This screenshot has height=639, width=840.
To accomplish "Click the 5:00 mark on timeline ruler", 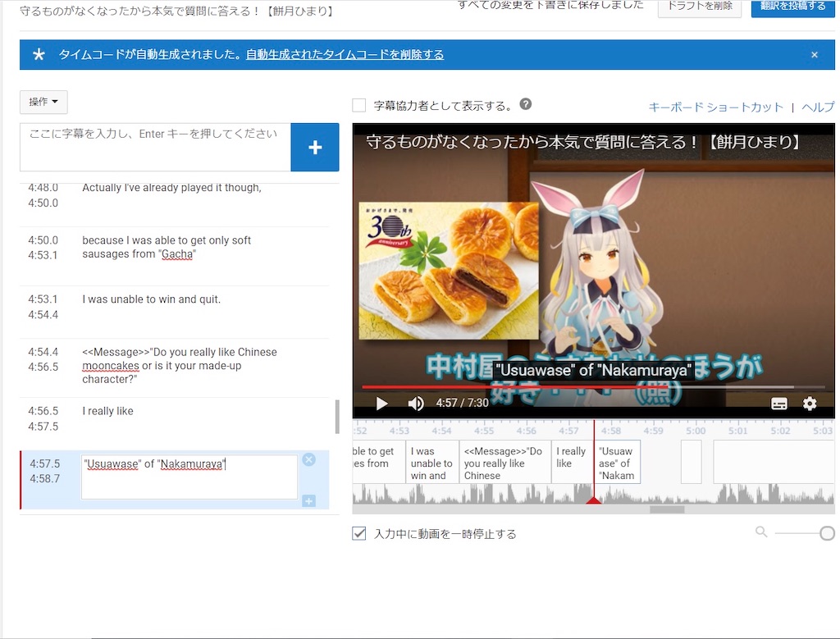I will (x=696, y=431).
